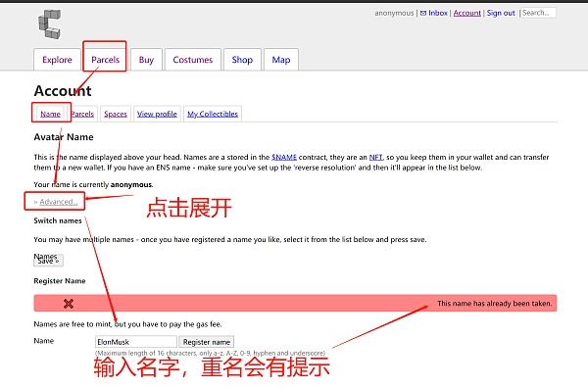Screen dimensions: 588x388
Task: Click the Cryptovoxels cube logo
Action: pyautogui.click(x=50, y=24)
